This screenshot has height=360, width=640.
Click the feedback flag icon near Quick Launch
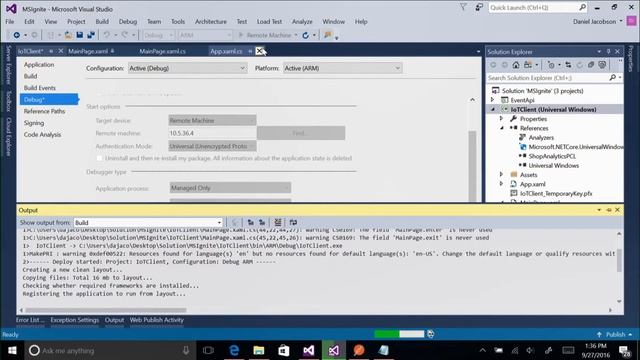click(x=478, y=7)
